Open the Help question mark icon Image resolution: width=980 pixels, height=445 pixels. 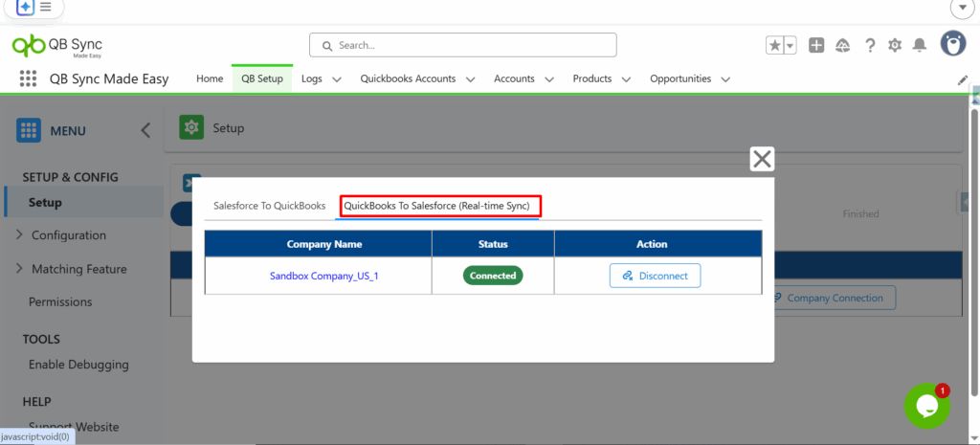click(x=870, y=45)
